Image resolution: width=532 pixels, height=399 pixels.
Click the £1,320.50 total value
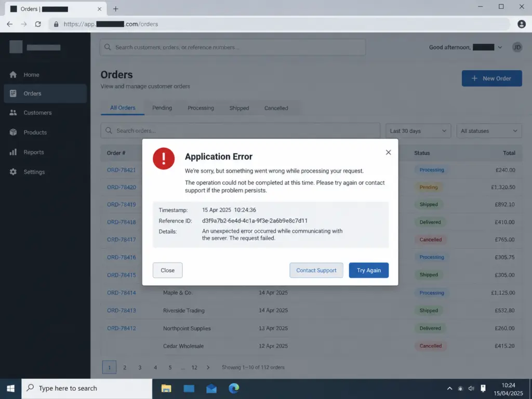point(503,187)
